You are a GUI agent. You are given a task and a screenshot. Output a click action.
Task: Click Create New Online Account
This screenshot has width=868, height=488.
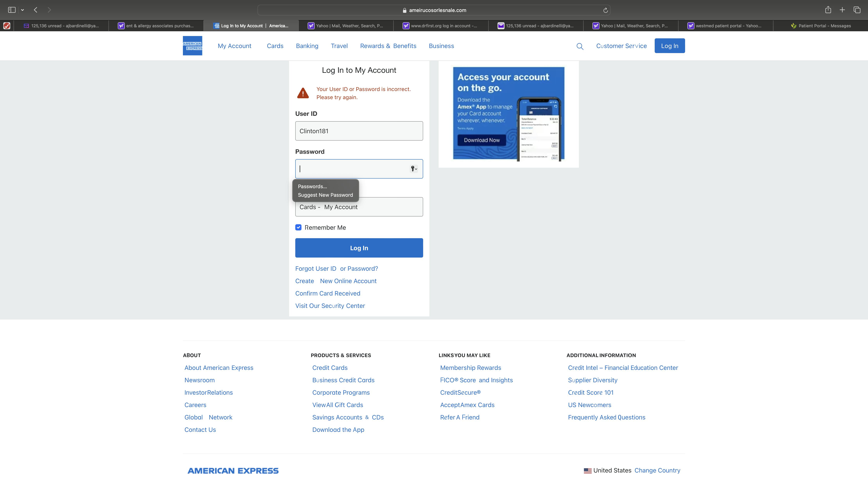(x=336, y=281)
